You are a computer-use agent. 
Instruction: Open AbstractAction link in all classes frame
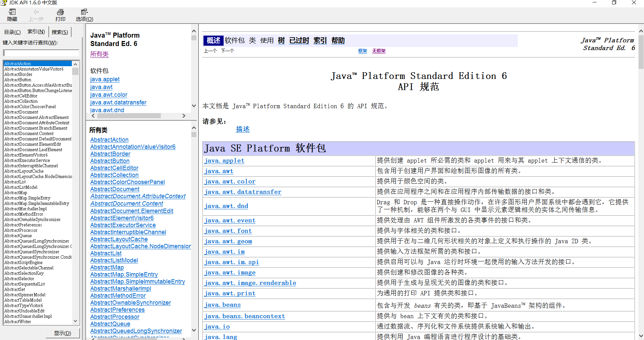point(109,140)
